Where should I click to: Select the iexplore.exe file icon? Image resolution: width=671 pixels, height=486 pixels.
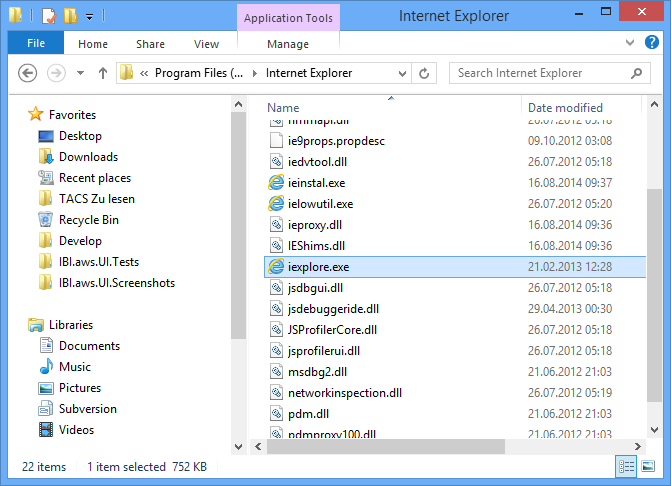[277, 267]
